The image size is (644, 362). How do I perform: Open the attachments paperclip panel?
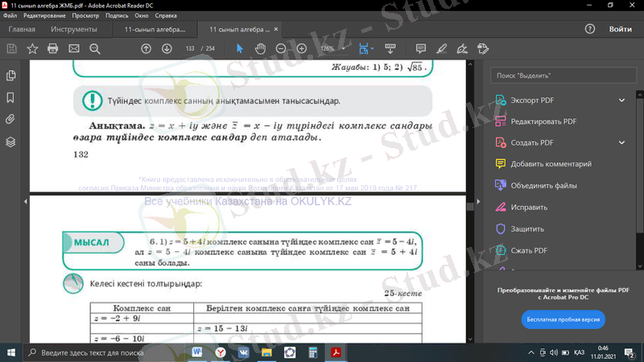tap(10, 119)
